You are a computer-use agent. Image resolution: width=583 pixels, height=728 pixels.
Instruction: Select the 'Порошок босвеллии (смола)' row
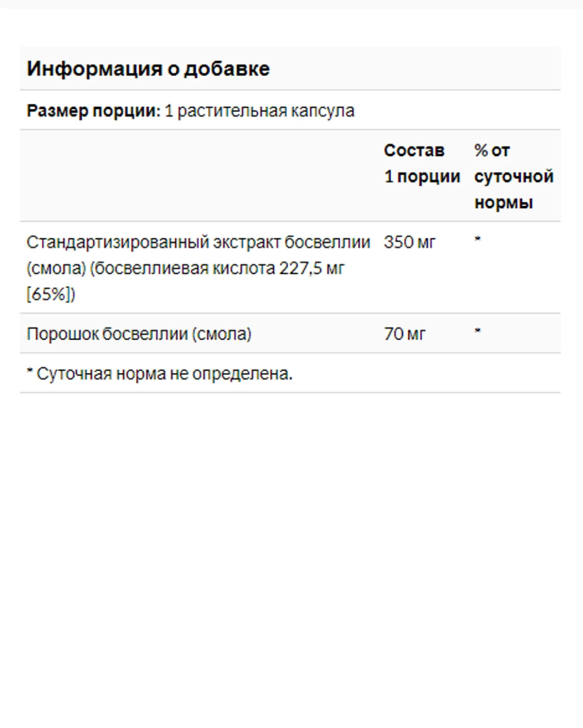pyautogui.click(x=290, y=333)
